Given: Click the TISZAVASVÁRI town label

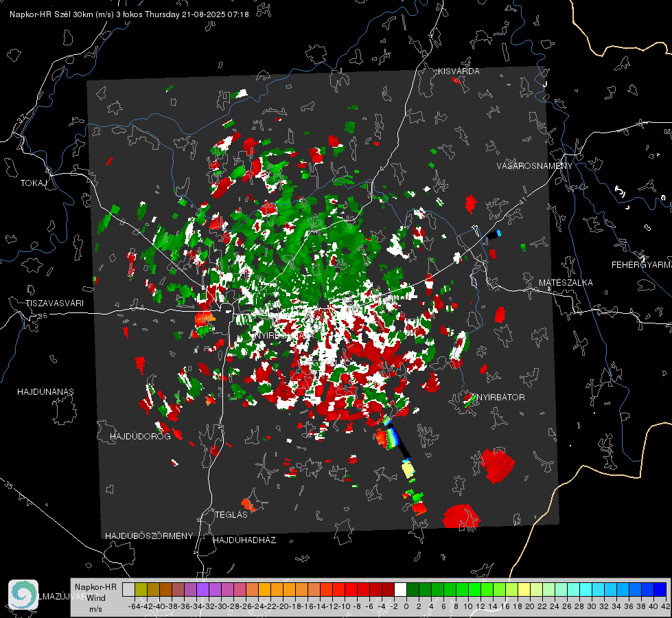Looking at the screenshot, I should pos(54,304).
